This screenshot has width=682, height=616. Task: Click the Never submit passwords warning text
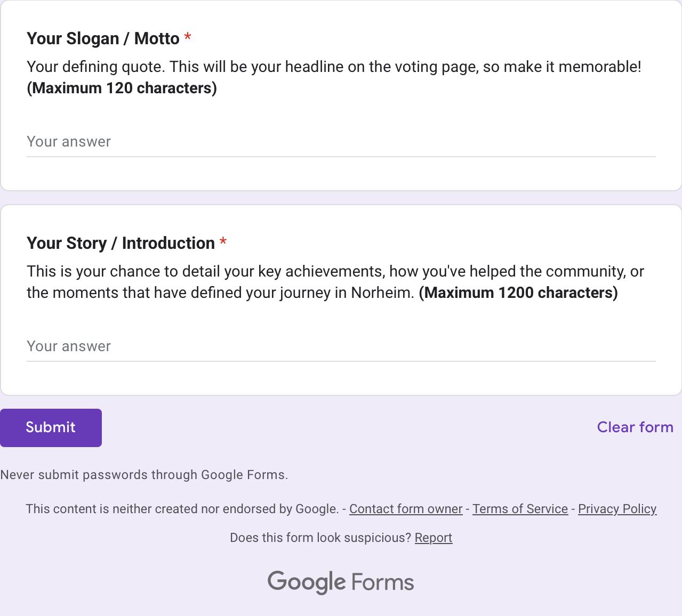[x=144, y=475]
